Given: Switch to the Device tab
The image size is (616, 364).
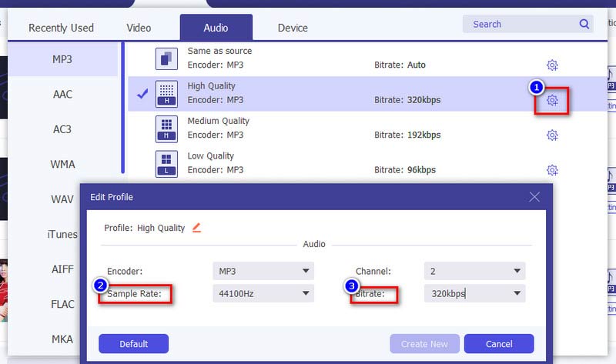Looking at the screenshot, I should click(293, 28).
